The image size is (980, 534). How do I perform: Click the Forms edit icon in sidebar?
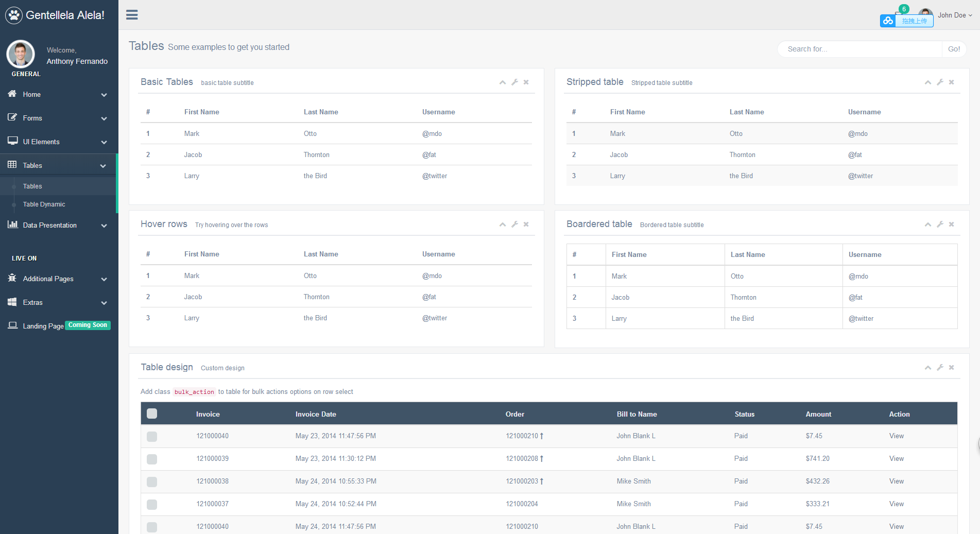coord(12,117)
